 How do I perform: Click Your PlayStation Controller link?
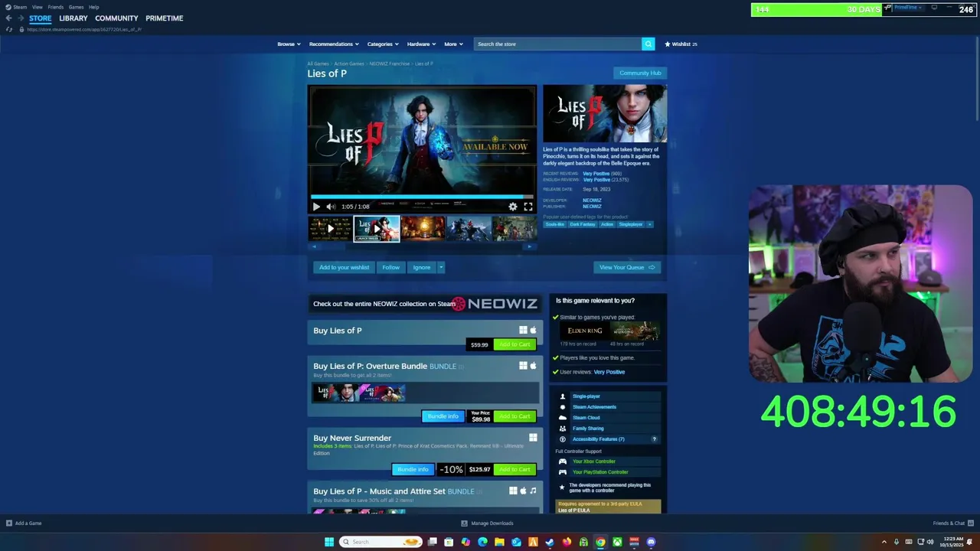(600, 472)
